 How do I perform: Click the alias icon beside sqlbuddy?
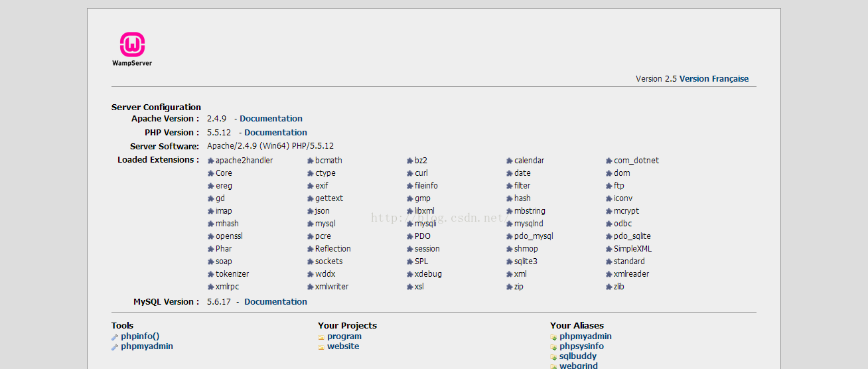[553, 357]
